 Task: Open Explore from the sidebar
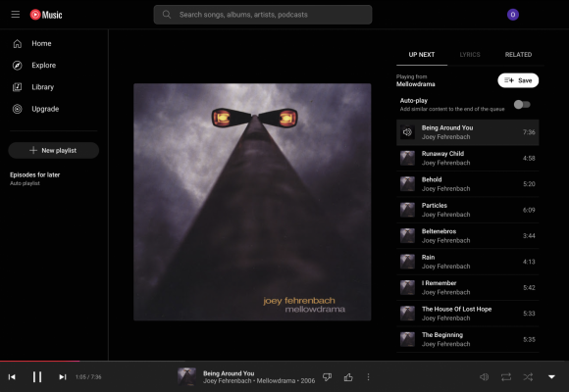pos(54,66)
